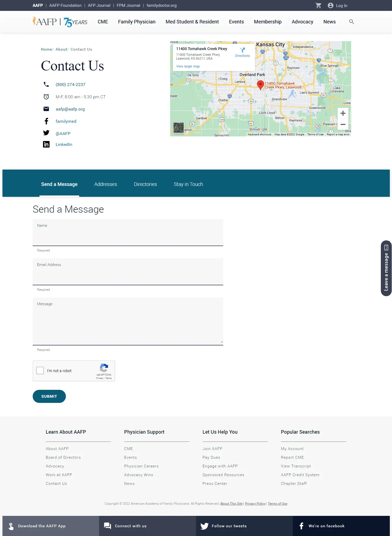
Task: Open the Leave a message side tab
Action: click(x=386, y=268)
